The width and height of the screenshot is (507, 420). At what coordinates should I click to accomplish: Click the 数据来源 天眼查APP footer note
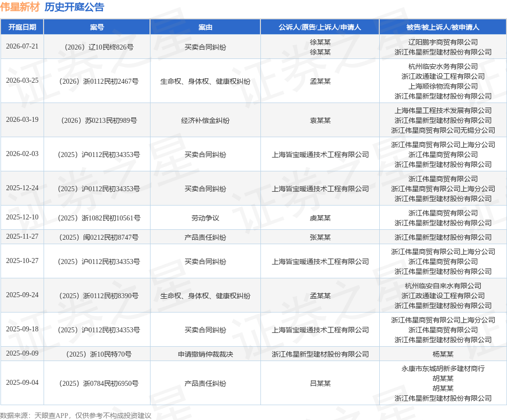pyautogui.click(x=76, y=416)
